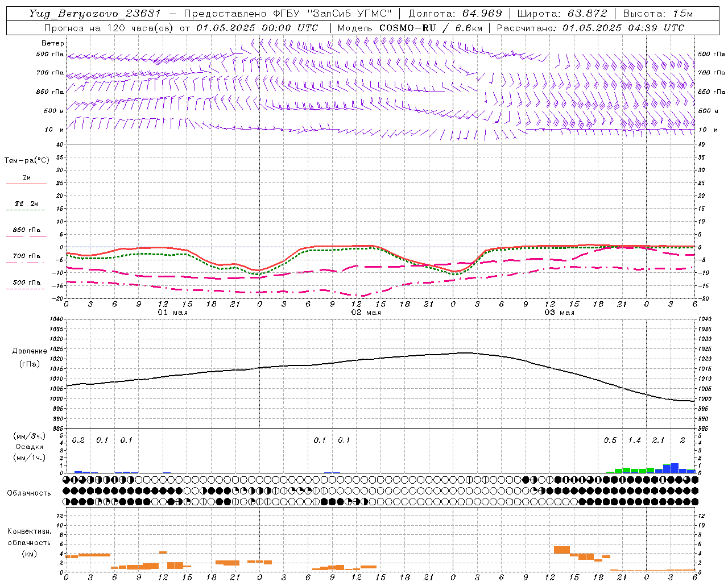Select the "Облачность" cloud cover label
The width and height of the screenshot is (728, 582).
click(29, 493)
